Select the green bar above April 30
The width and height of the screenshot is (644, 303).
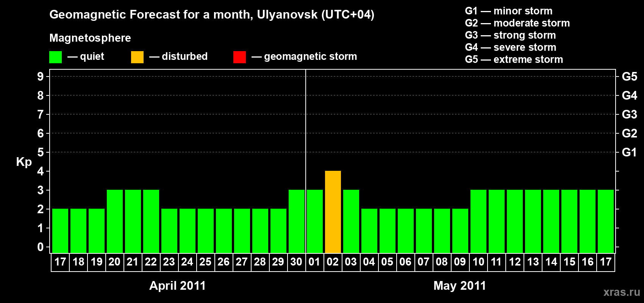pos(297,221)
